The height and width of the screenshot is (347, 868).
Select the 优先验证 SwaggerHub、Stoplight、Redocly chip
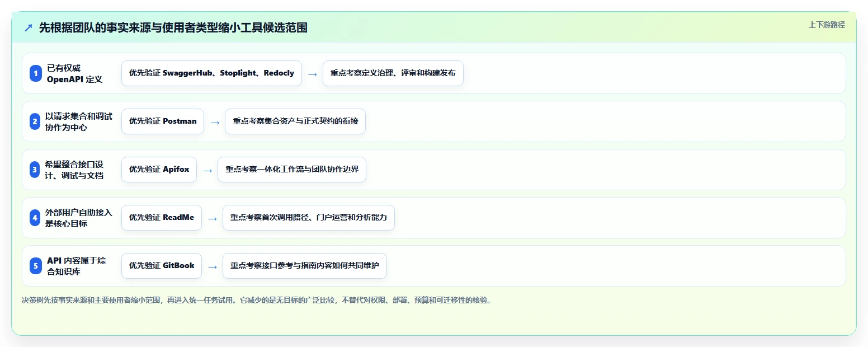point(211,73)
